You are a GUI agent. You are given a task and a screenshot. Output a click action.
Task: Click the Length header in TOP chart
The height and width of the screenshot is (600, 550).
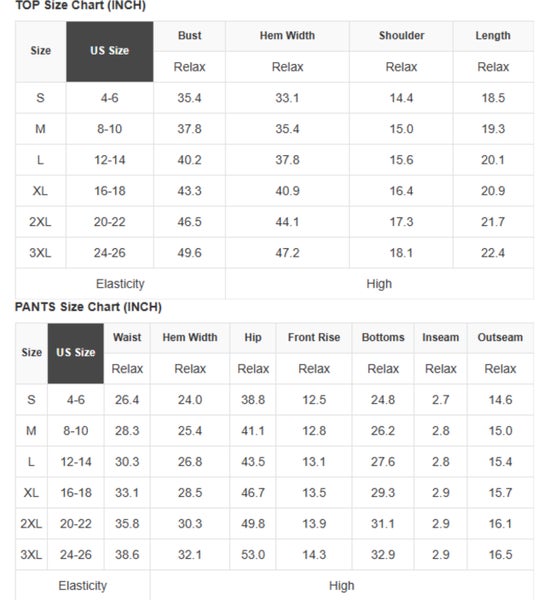point(493,36)
